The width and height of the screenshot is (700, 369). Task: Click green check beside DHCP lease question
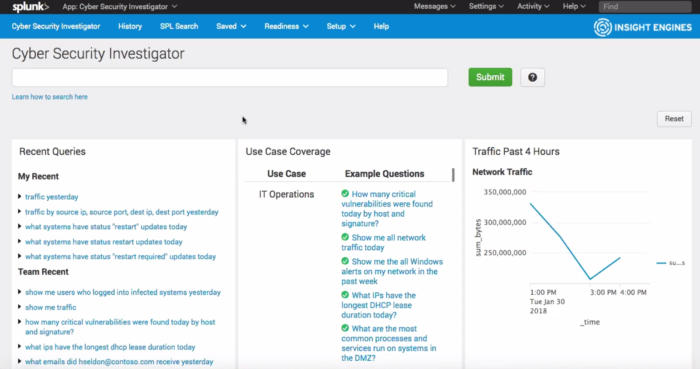pos(345,295)
